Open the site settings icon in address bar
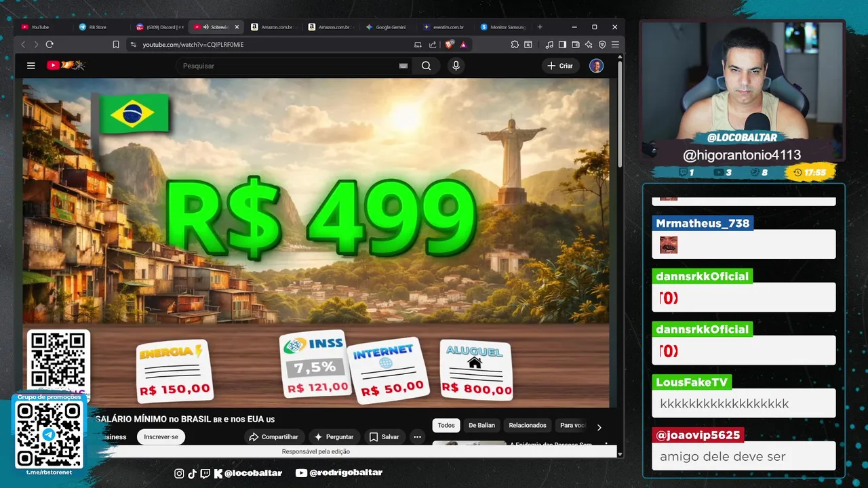The width and height of the screenshot is (868, 488). (133, 45)
